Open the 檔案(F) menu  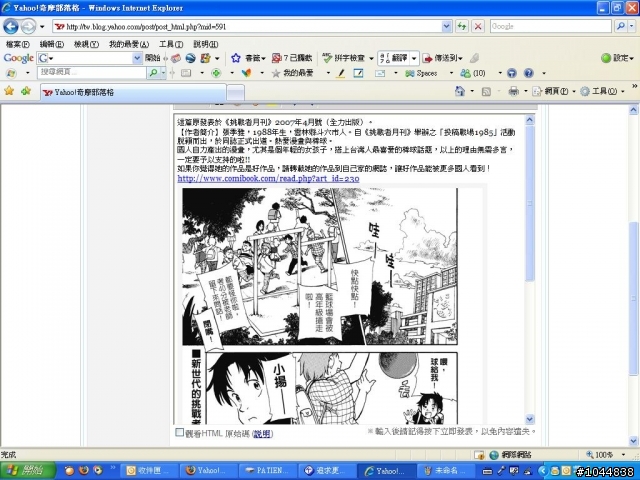click(x=18, y=44)
